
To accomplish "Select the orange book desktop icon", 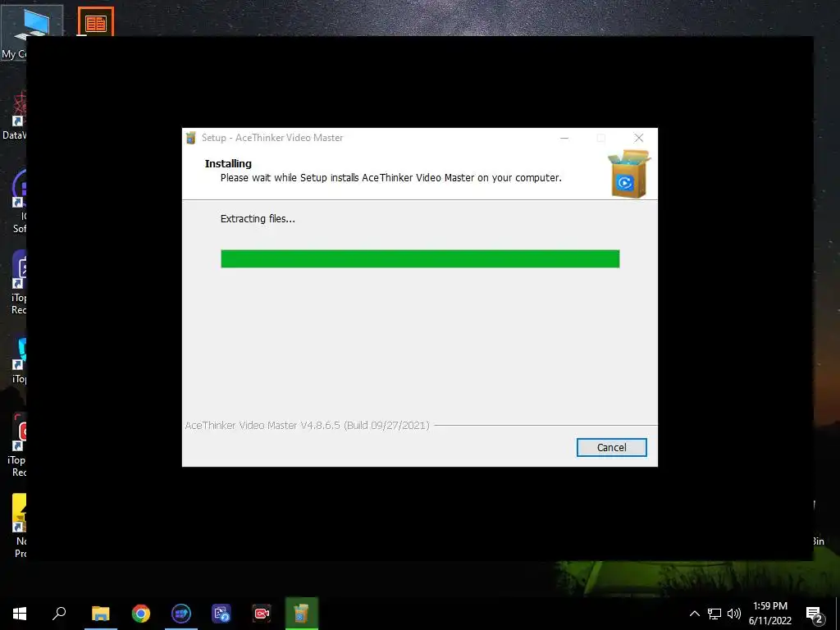I will coord(96,21).
